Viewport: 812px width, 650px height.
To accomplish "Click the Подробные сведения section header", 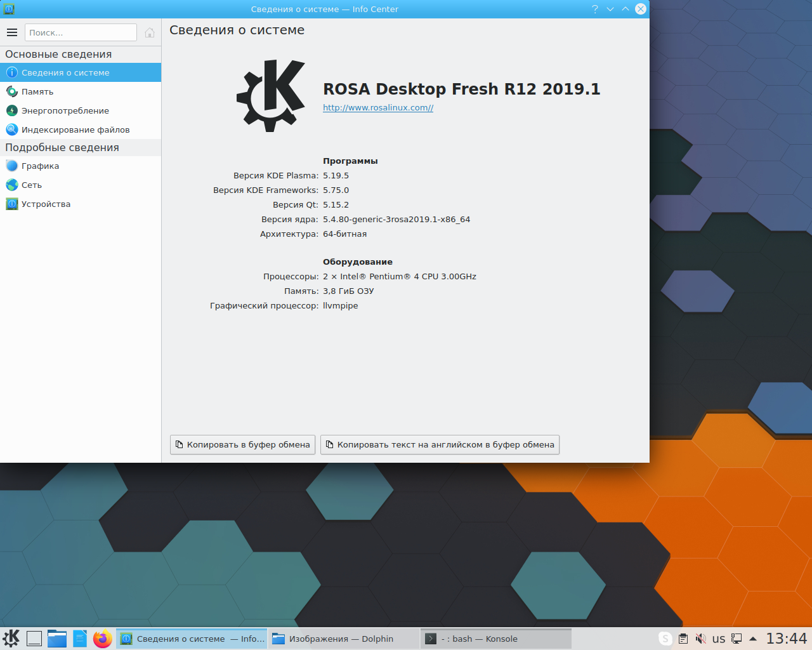I will 62,148.
